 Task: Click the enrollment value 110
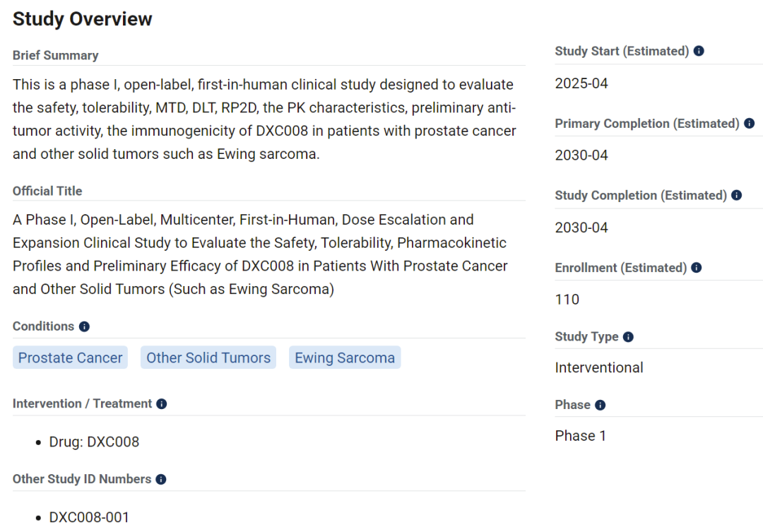(x=567, y=300)
